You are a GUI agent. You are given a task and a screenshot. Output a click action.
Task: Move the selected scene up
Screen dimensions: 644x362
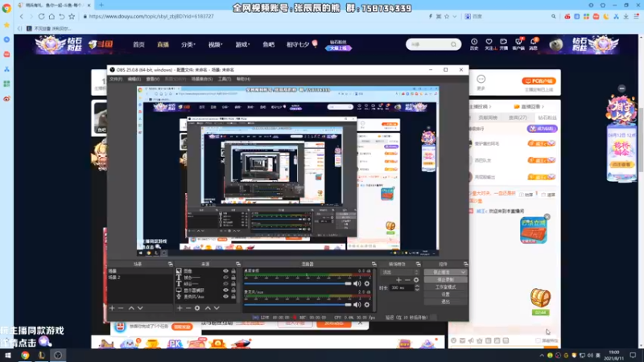coord(131,308)
